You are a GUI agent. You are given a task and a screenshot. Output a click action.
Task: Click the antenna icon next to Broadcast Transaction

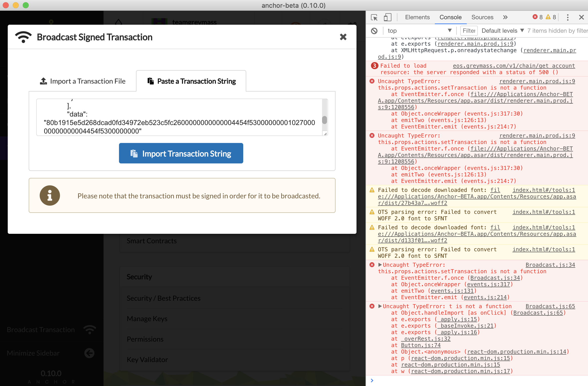(x=89, y=330)
